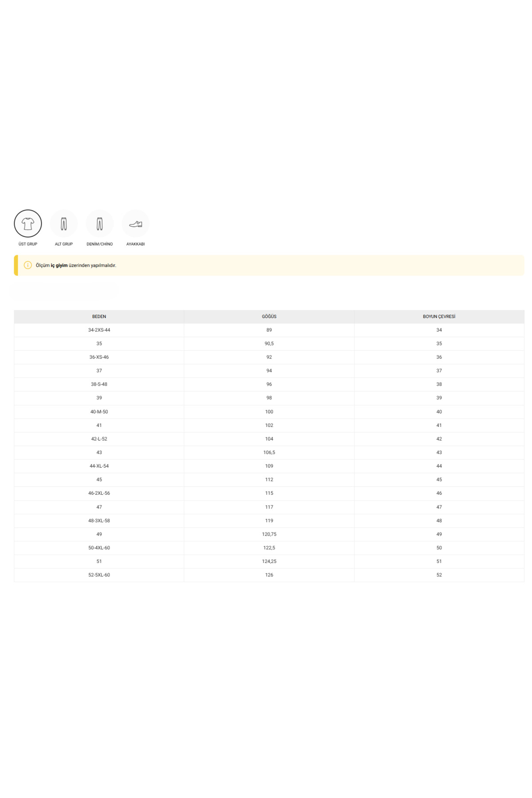Click the GÖĞÜS column header
The height and width of the screenshot is (798, 532).
point(269,317)
